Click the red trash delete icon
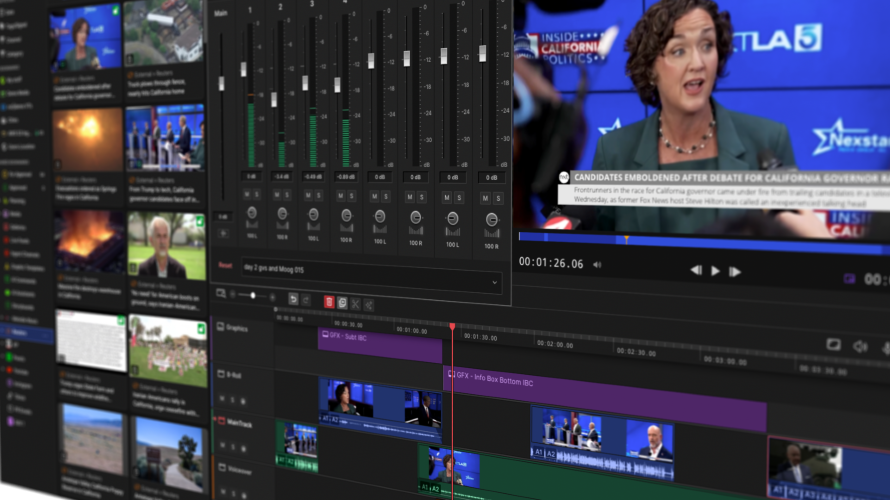This screenshot has width=890, height=500. tap(329, 302)
